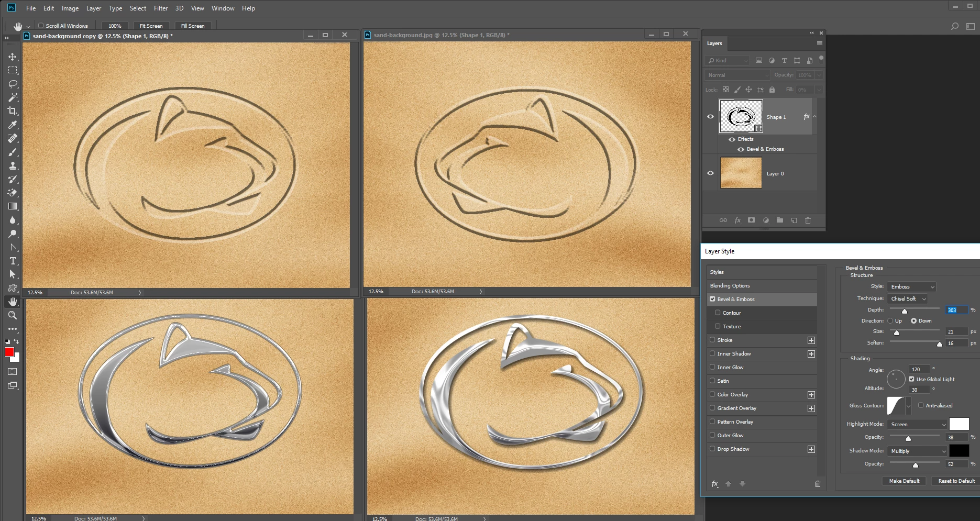The image size is (980, 521).
Task: Open the Kind filter dropdown in Layers
Action: (728, 61)
